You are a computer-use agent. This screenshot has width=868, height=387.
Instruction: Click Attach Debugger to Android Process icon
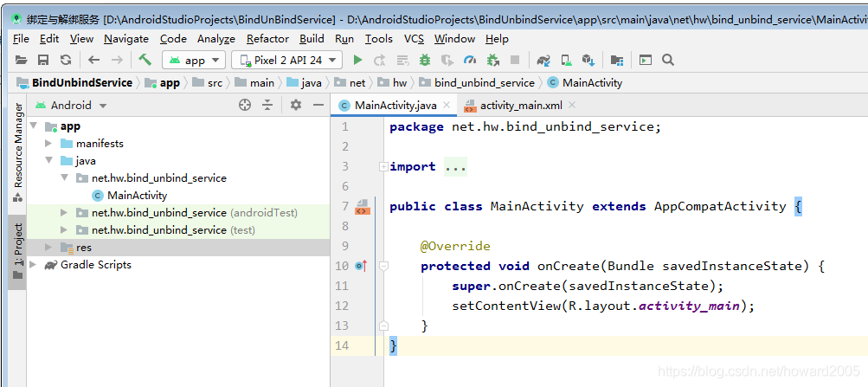coord(492,60)
